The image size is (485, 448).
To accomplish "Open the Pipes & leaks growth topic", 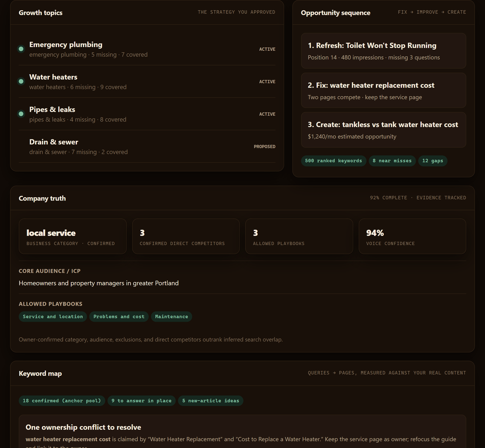I will (147, 114).
